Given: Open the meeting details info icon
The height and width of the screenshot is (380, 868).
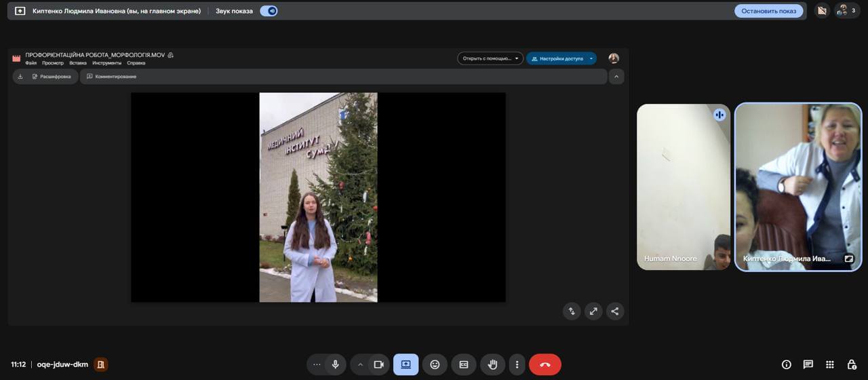Looking at the screenshot, I should [786, 364].
